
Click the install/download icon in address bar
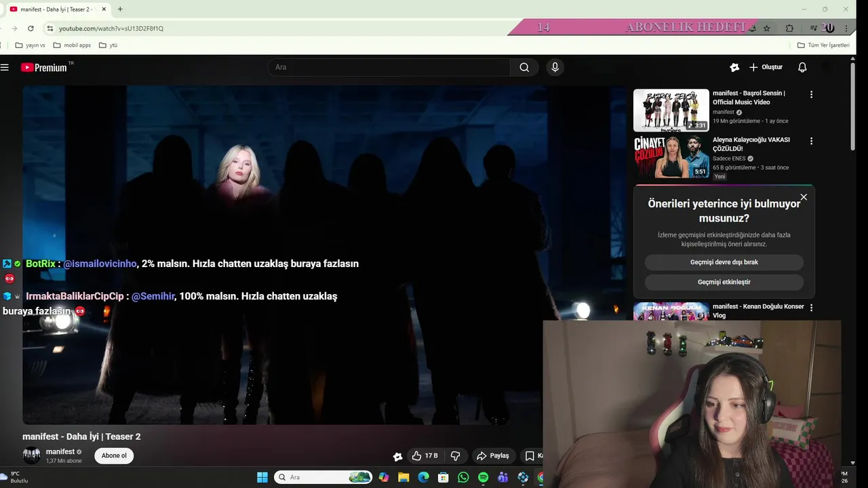[751, 28]
